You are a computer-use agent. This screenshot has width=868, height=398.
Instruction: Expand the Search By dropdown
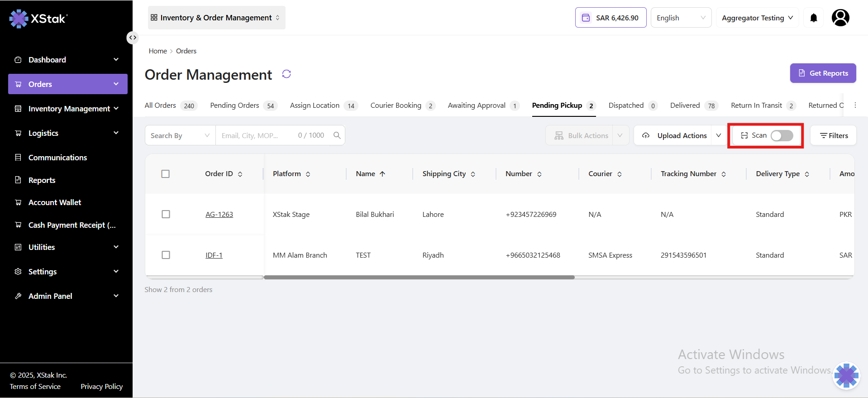(180, 135)
